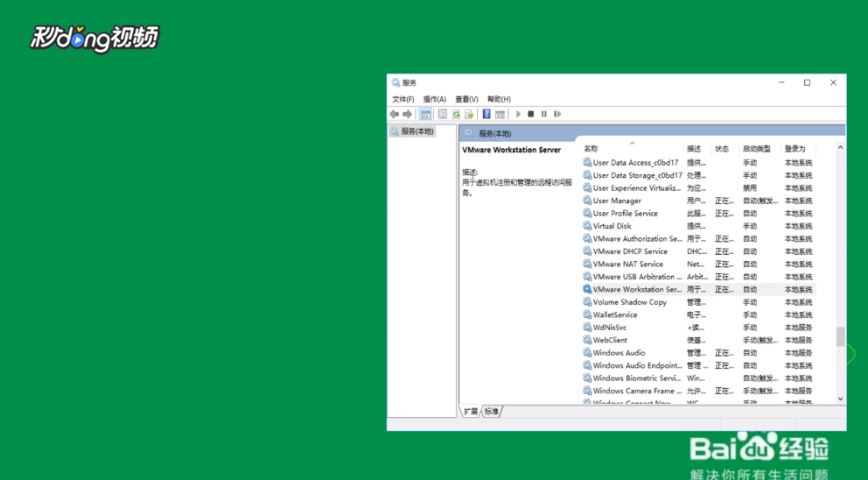Click the Export List toolbar icon

[x=469, y=114]
